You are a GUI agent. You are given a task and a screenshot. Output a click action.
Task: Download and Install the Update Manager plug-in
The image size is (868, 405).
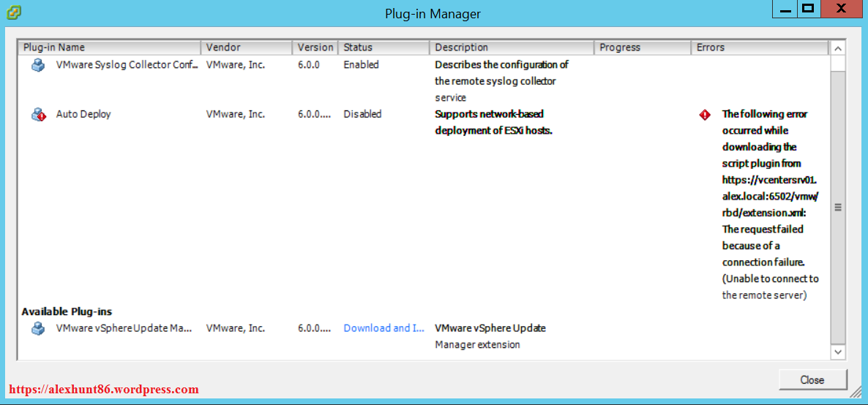(x=384, y=328)
